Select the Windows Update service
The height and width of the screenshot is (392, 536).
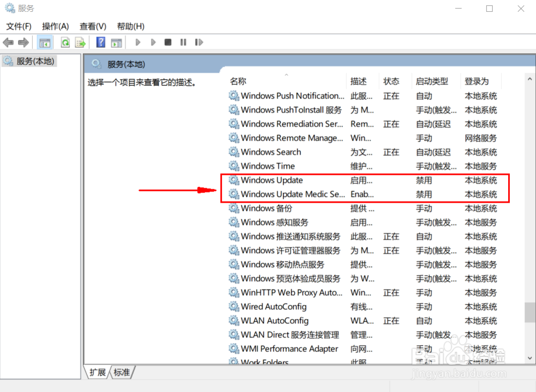point(272,180)
